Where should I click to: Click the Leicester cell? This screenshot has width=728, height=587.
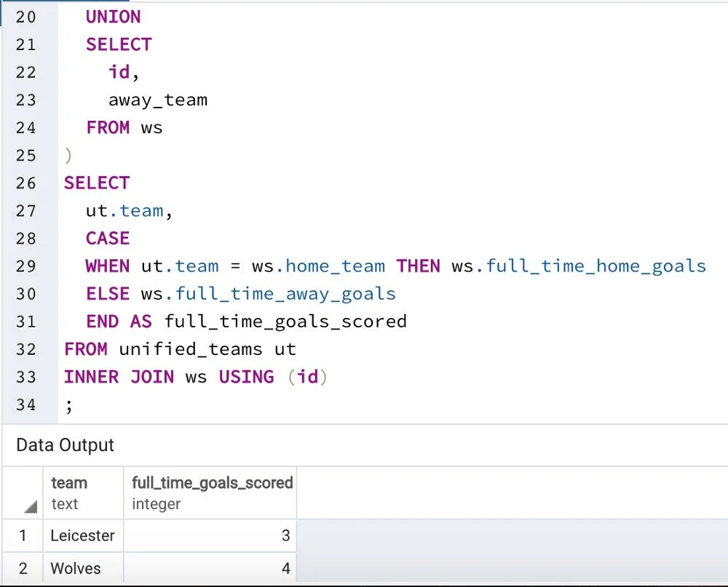(x=83, y=535)
